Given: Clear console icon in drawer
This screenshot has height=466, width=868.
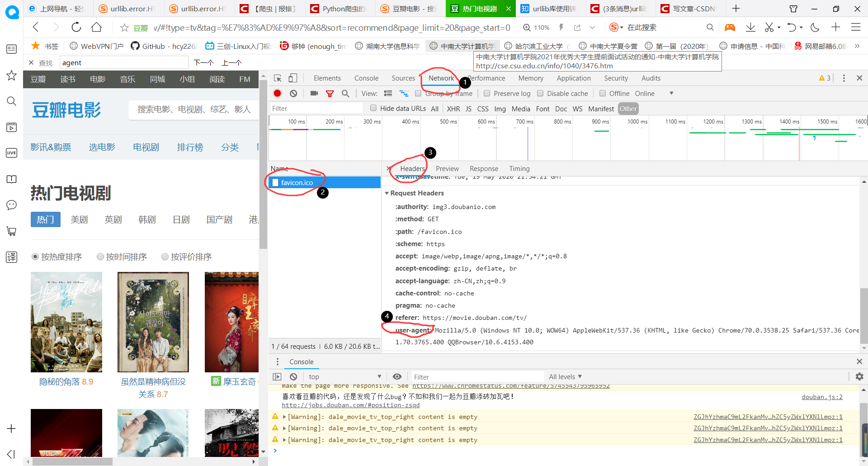Looking at the screenshot, I should (x=293, y=376).
